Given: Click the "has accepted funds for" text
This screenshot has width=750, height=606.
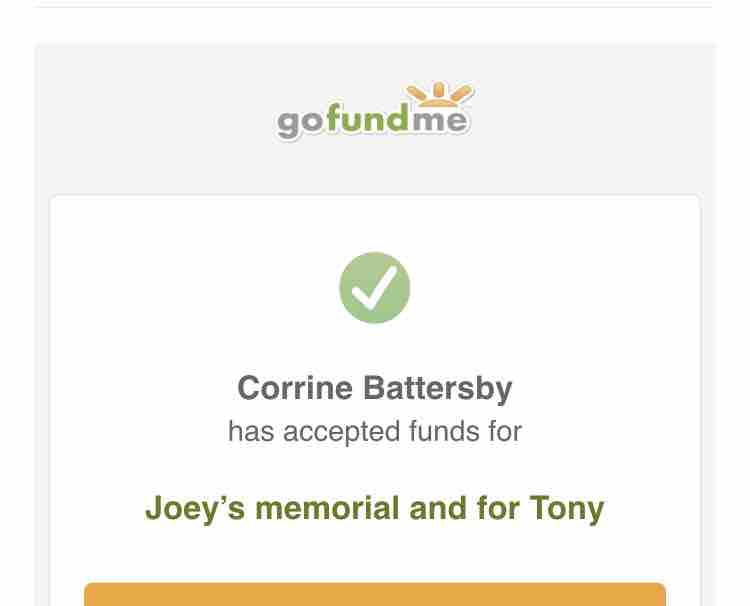Looking at the screenshot, I should click(375, 431).
